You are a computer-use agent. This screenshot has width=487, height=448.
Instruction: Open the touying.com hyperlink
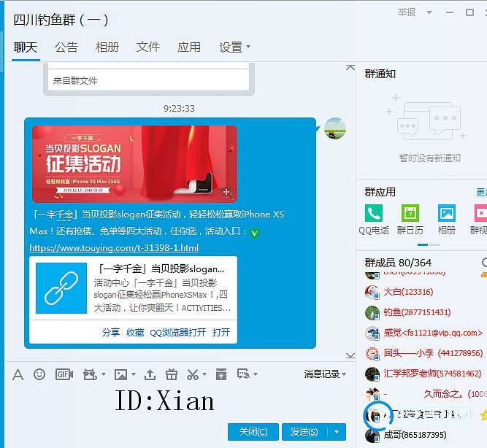point(114,248)
